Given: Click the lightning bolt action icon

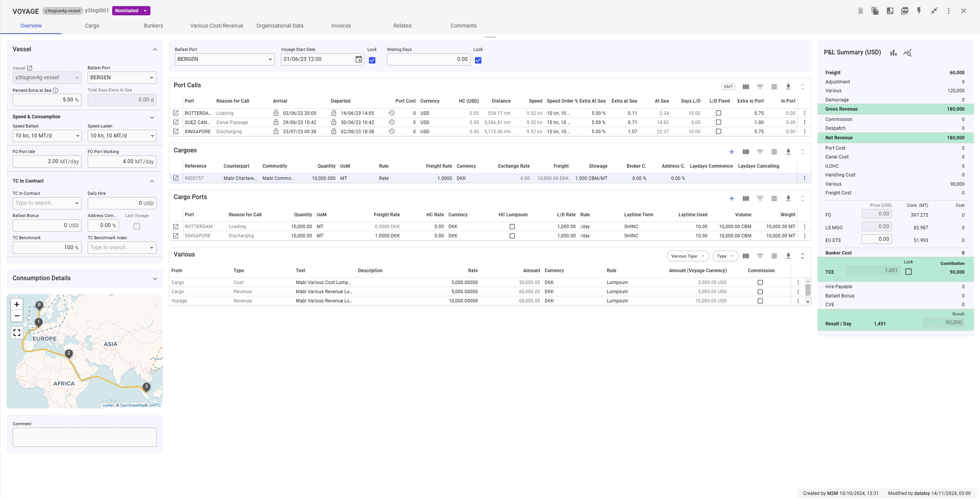Looking at the screenshot, I should [x=919, y=11].
